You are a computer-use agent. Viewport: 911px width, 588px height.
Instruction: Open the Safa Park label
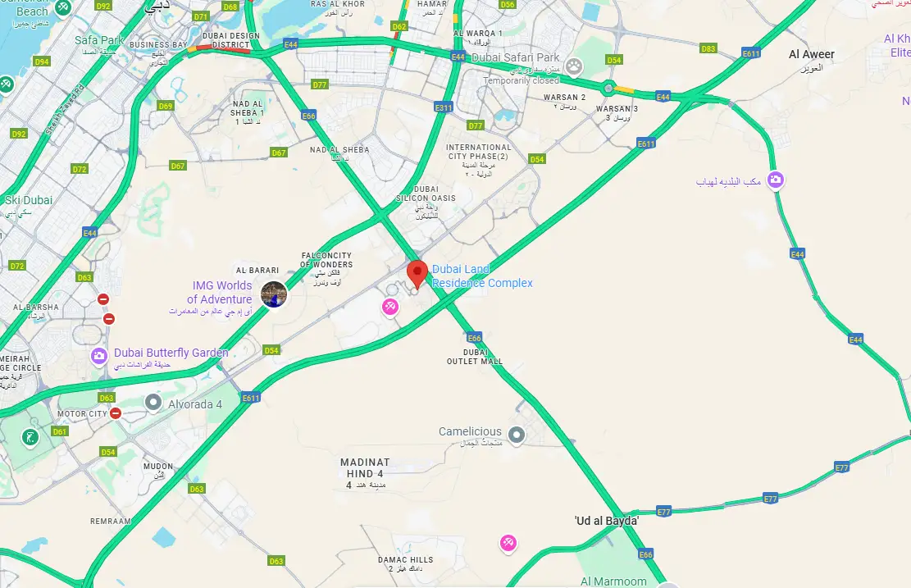coord(98,40)
